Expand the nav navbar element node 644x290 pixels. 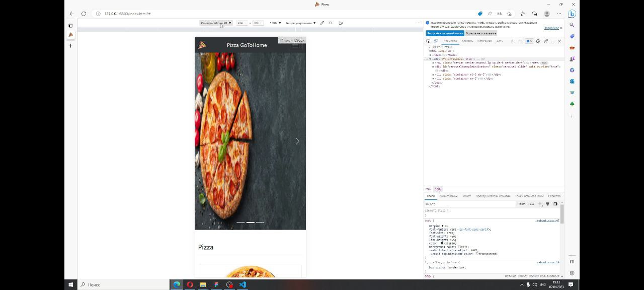433,63
